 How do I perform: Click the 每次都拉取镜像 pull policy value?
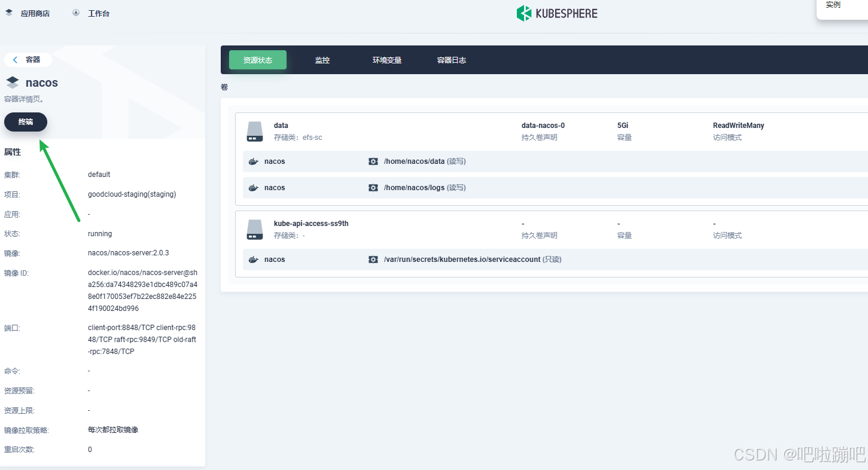[x=113, y=430]
